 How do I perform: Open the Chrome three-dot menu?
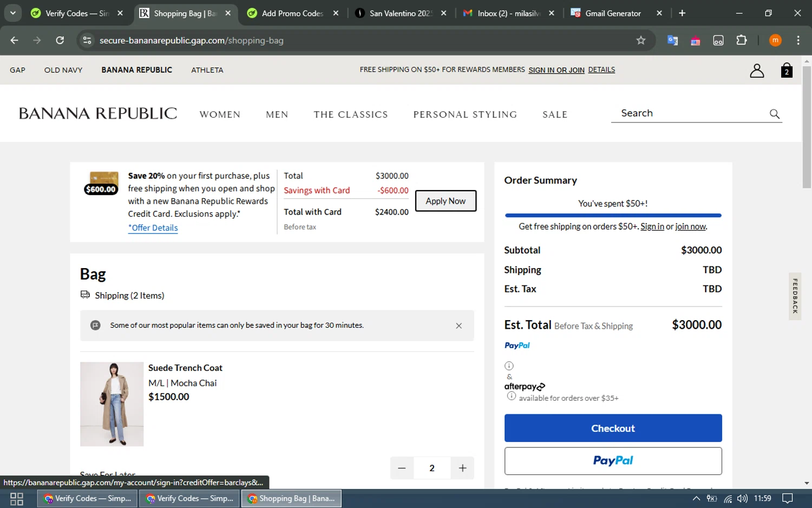coord(798,40)
